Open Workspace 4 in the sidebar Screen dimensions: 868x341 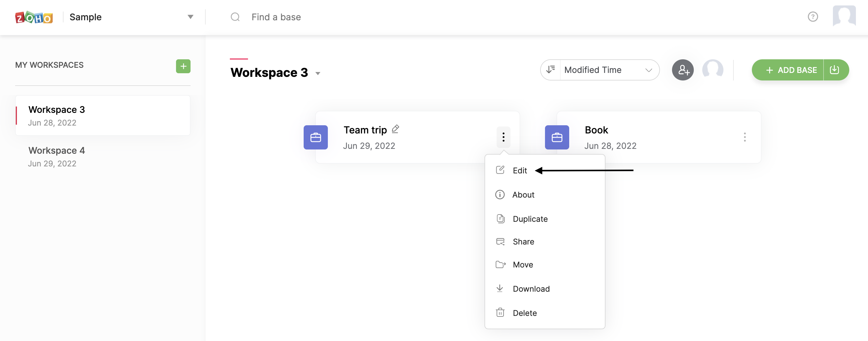[57, 156]
